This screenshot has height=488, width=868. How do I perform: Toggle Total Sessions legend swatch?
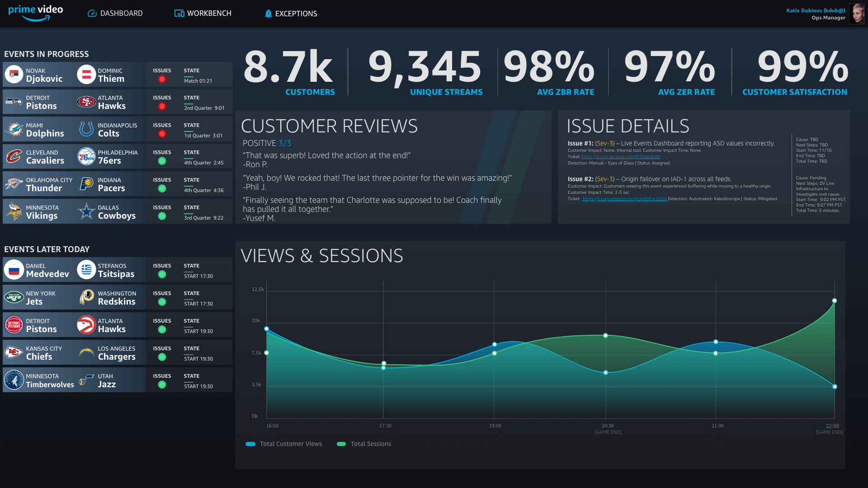tap(341, 444)
